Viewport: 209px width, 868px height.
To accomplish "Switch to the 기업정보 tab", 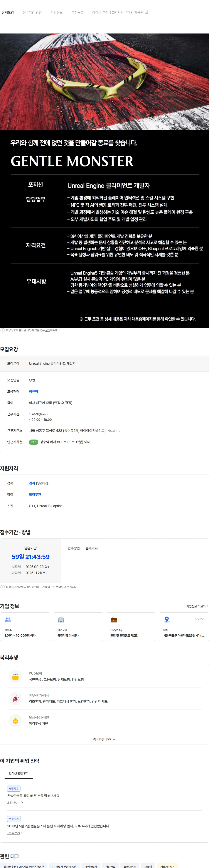I will tap(56, 12).
